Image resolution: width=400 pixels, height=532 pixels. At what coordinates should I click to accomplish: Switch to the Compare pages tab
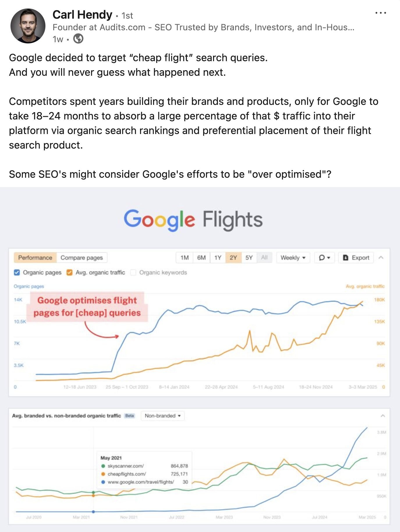click(x=82, y=258)
